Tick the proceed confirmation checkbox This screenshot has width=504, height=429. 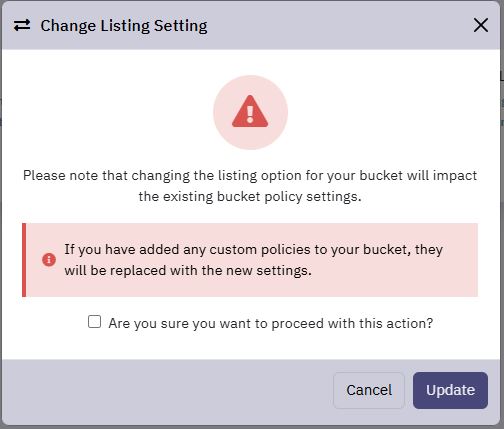click(94, 322)
